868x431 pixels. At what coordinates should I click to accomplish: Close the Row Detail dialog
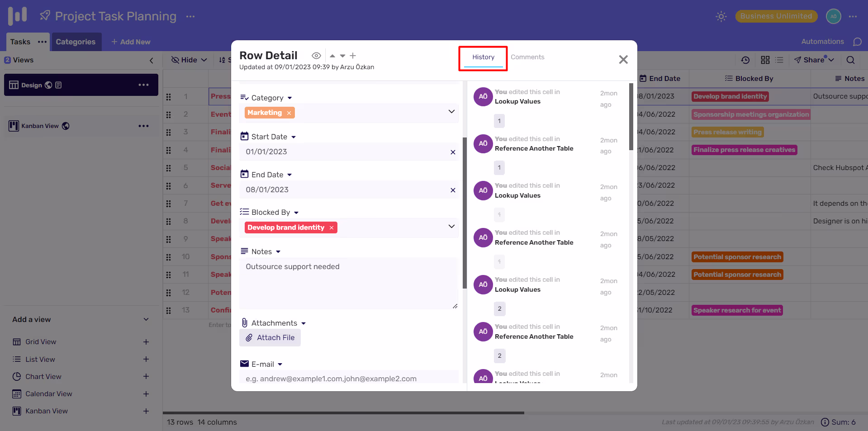(x=623, y=59)
